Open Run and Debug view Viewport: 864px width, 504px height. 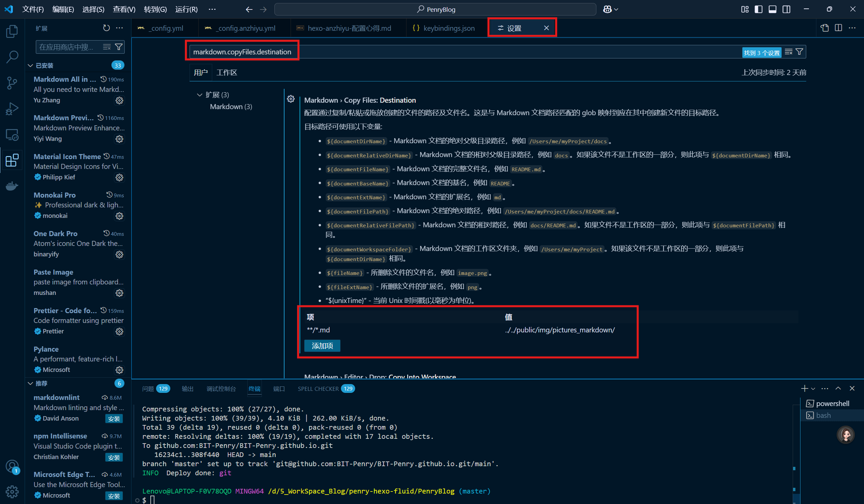click(x=12, y=109)
